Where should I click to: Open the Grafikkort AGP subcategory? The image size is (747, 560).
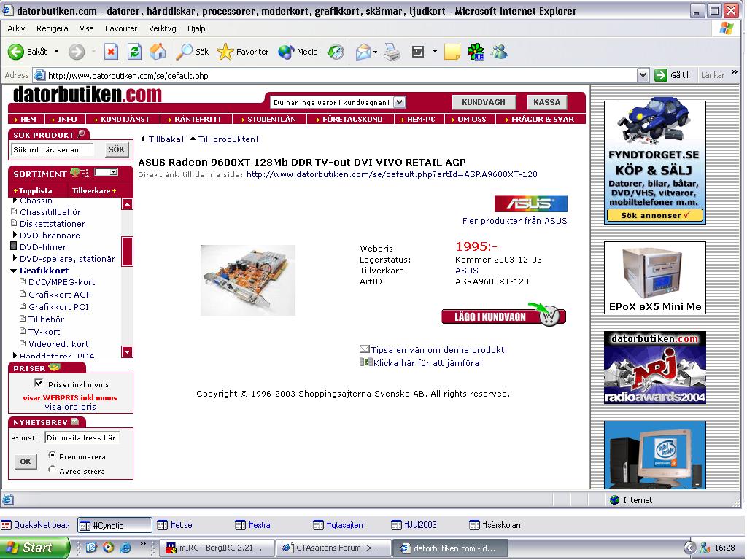tap(60, 295)
